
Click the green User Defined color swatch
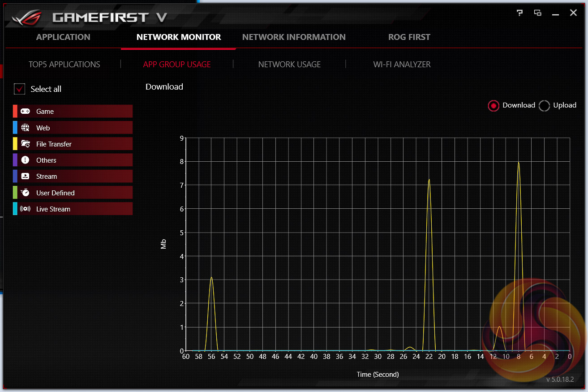click(15, 193)
